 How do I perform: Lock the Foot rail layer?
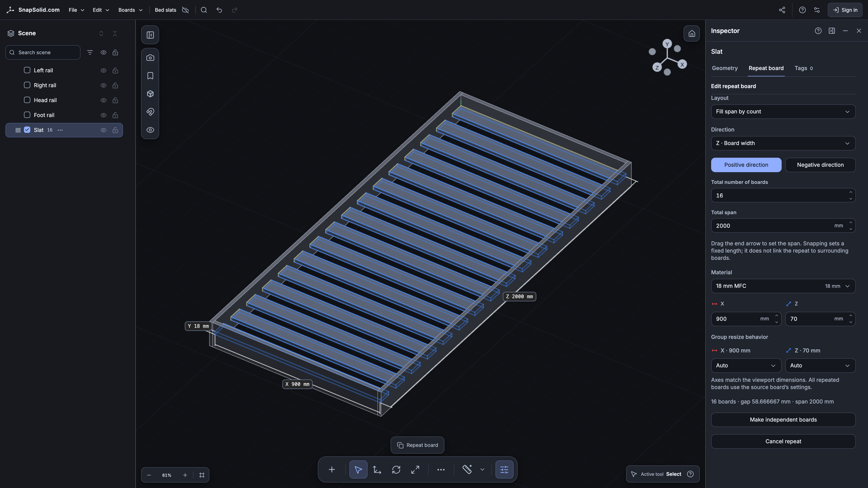click(x=115, y=115)
